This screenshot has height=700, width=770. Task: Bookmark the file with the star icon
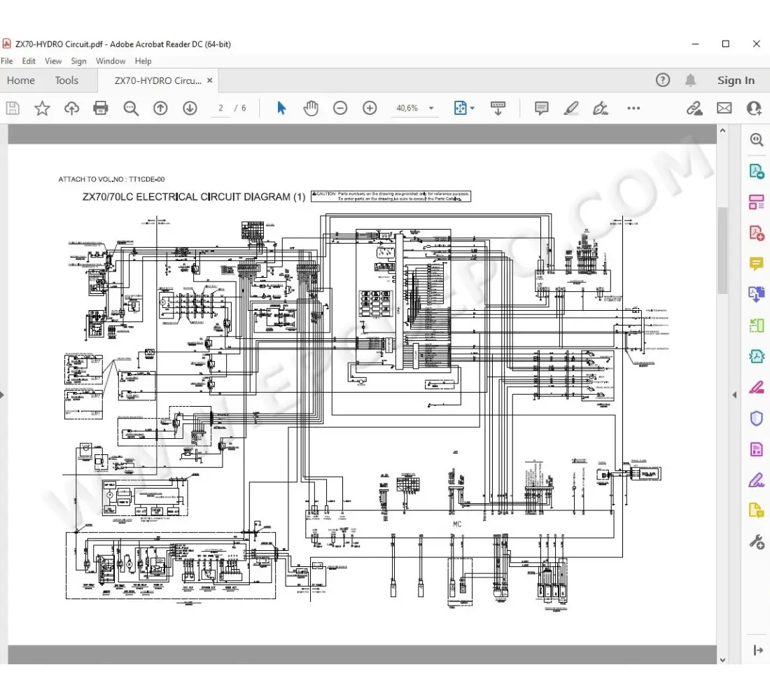[42, 108]
